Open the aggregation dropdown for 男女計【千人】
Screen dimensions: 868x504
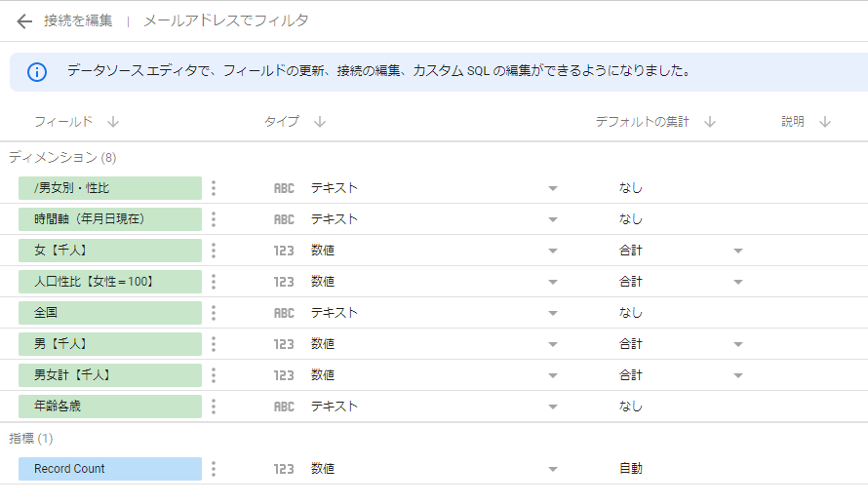(x=738, y=375)
